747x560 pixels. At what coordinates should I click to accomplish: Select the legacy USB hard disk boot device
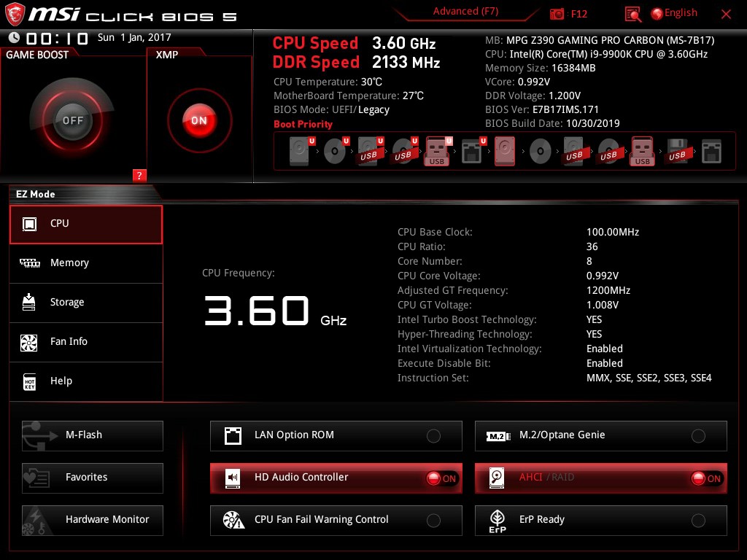click(574, 151)
